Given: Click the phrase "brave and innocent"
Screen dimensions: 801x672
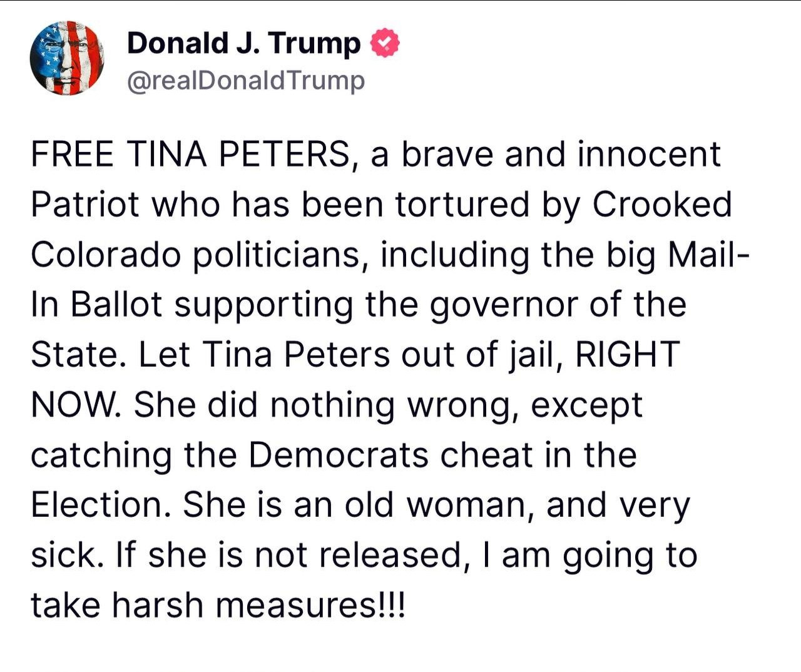Looking at the screenshot, I should tap(561, 155).
